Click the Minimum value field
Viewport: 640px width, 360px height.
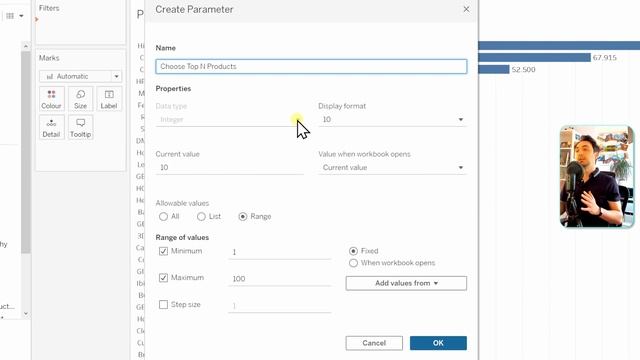[x=280, y=252]
